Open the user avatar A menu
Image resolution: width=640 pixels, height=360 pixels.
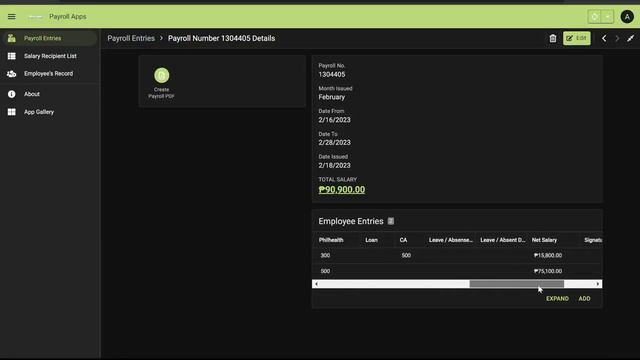(627, 17)
